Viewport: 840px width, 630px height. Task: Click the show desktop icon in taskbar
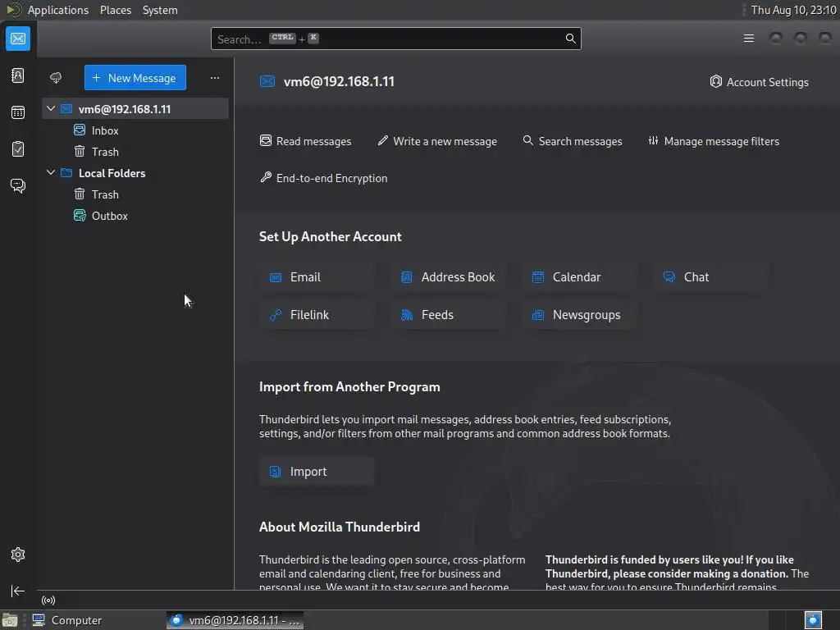pos(10,620)
